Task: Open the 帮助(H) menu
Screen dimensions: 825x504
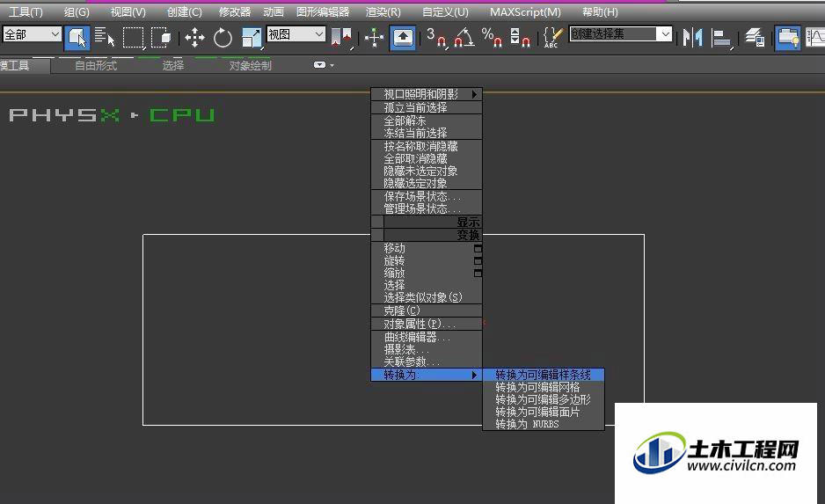Action: pos(600,11)
